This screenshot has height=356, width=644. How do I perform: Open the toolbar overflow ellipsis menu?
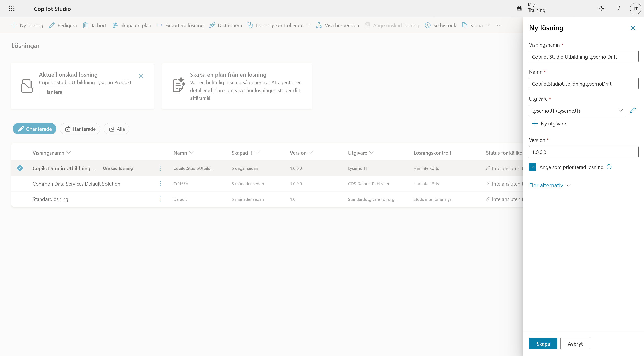coord(499,25)
